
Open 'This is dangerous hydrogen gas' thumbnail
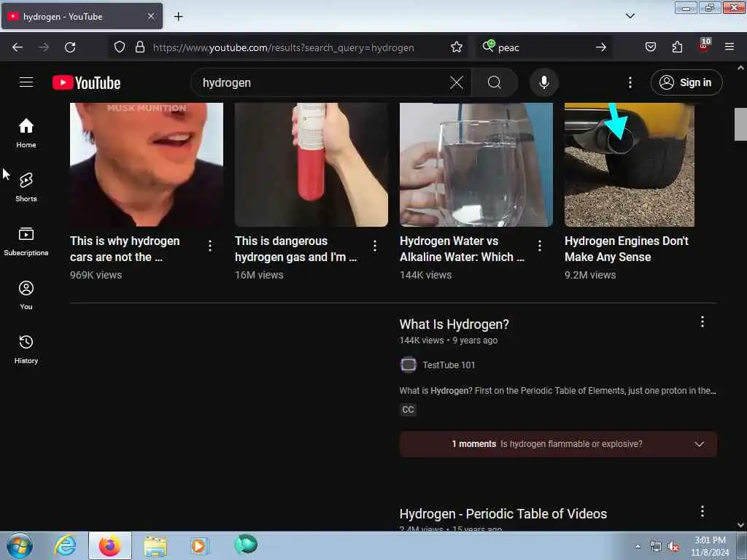point(311,165)
